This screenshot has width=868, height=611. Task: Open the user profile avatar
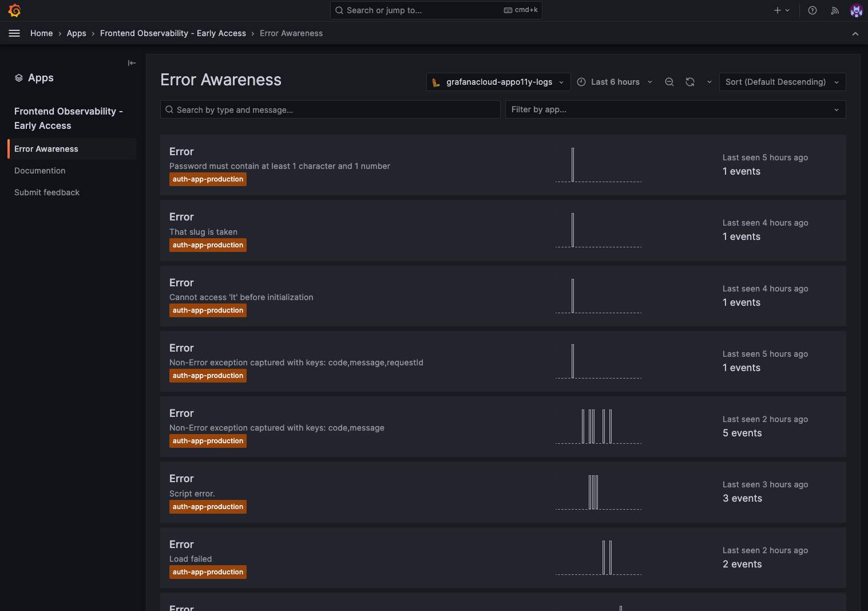[x=856, y=10]
